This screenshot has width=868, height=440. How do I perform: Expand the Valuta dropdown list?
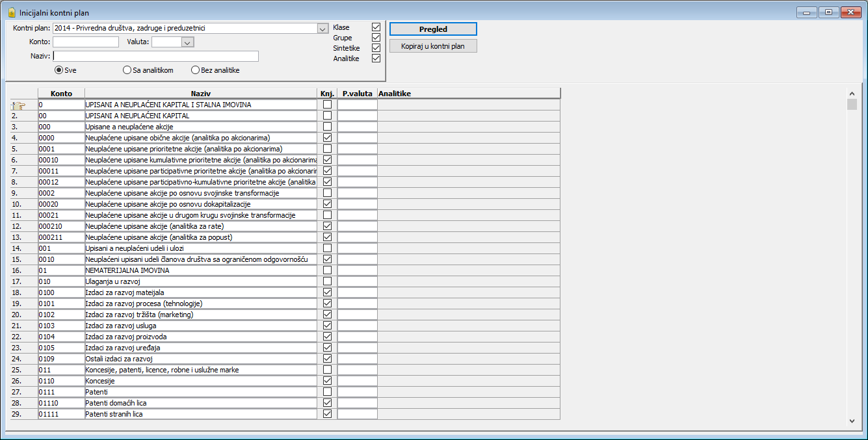pos(187,42)
